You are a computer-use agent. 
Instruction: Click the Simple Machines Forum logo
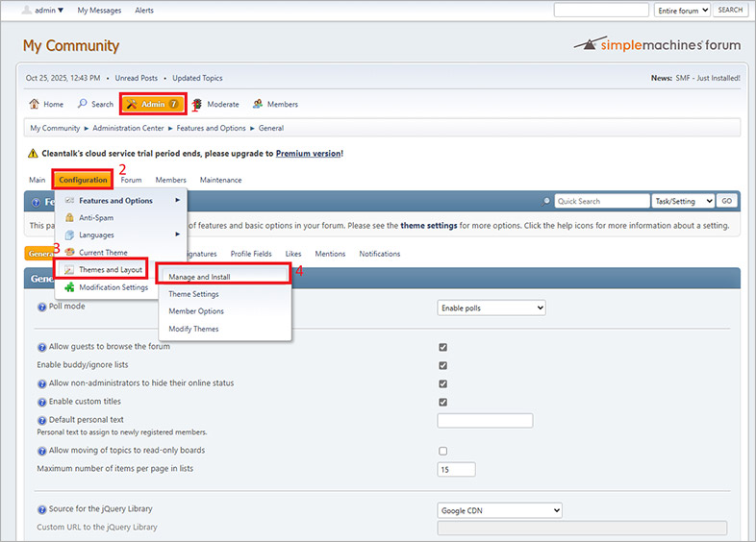[x=657, y=44]
